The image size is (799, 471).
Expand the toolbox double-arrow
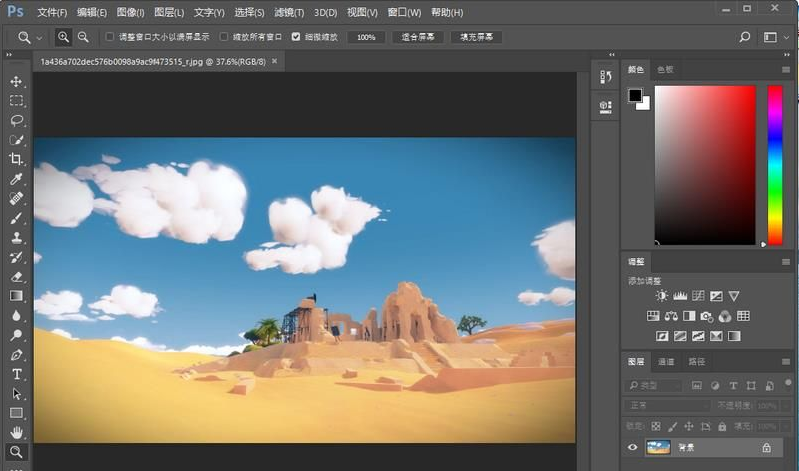point(9,55)
